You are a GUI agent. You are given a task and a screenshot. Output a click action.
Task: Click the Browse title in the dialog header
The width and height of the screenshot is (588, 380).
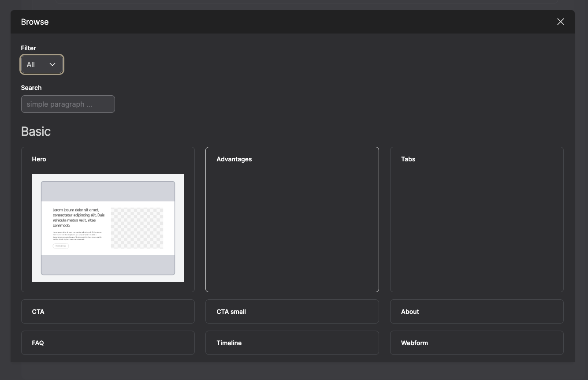pyautogui.click(x=35, y=22)
